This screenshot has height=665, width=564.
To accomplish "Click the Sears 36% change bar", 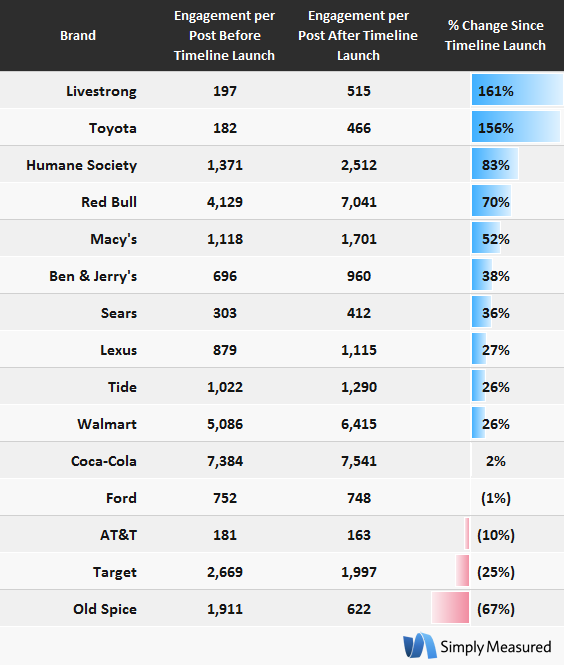I will [482, 312].
